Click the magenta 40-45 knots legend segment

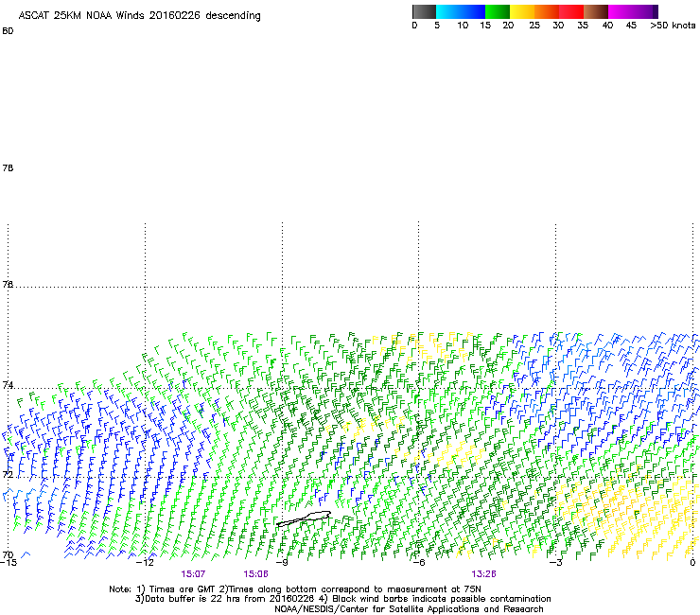621,11
